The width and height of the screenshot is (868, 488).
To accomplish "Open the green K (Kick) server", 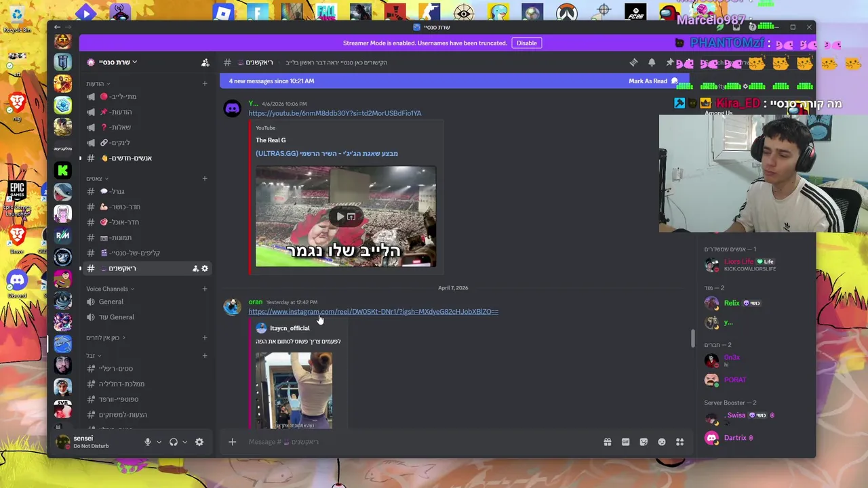I will coord(63,170).
